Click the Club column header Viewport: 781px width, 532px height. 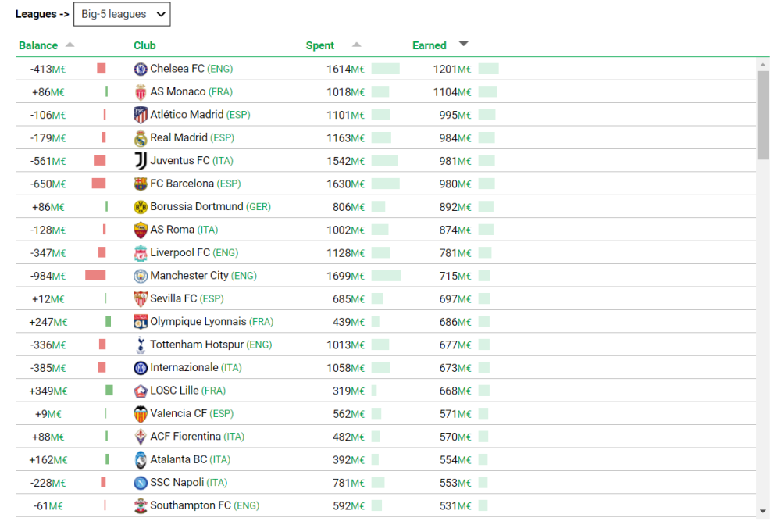click(x=144, y=45)
